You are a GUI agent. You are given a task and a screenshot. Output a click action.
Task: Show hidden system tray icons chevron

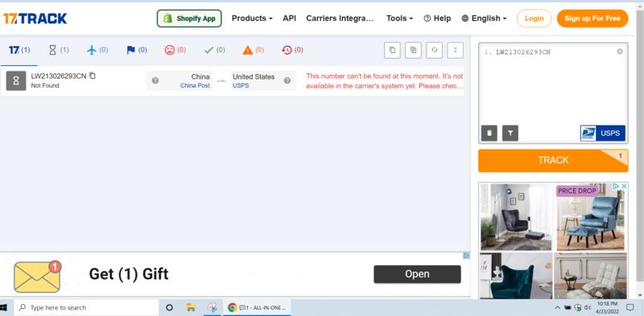click(x=557, y=307)
